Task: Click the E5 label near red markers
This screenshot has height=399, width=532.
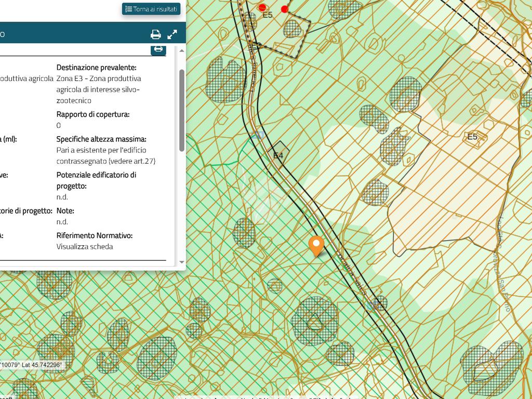Action: [267, 16]
